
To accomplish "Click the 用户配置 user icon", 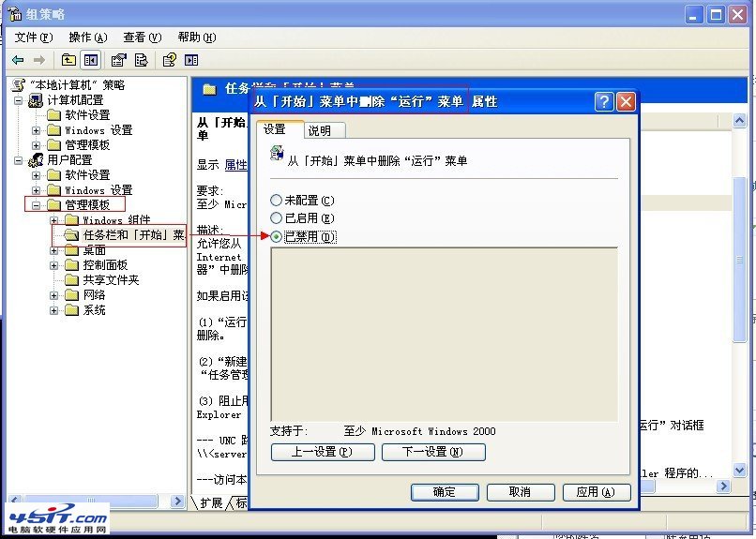I will point(36,160).
